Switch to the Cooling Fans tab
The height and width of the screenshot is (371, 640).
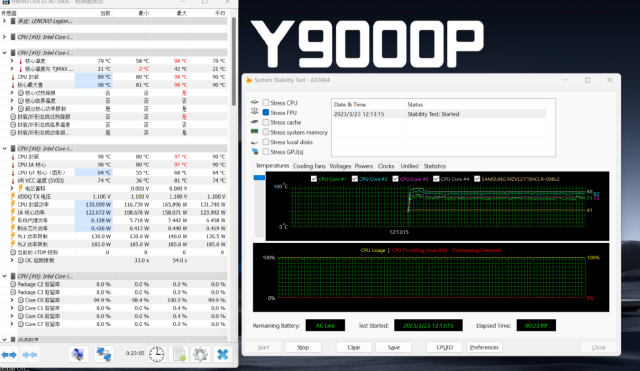coord(309,166)
